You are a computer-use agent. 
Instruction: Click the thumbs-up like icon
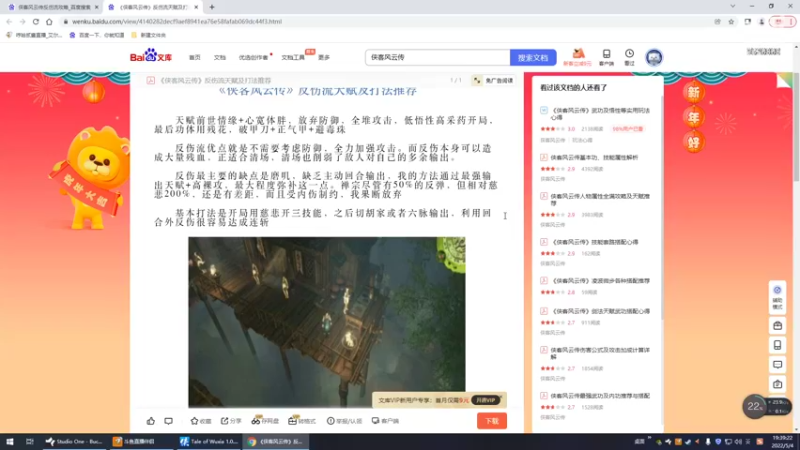click(151, 421)
